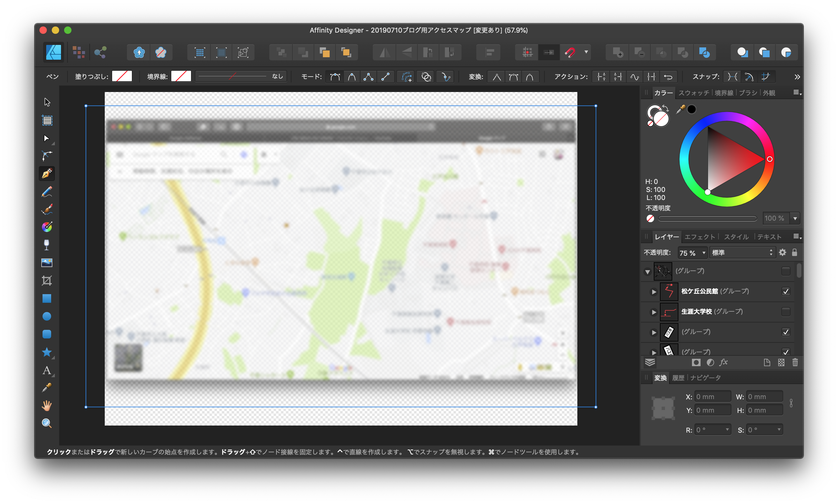Switch to the スウォッチ tab
This screenshot has width=838, height=504.
(x=694, y=93)
